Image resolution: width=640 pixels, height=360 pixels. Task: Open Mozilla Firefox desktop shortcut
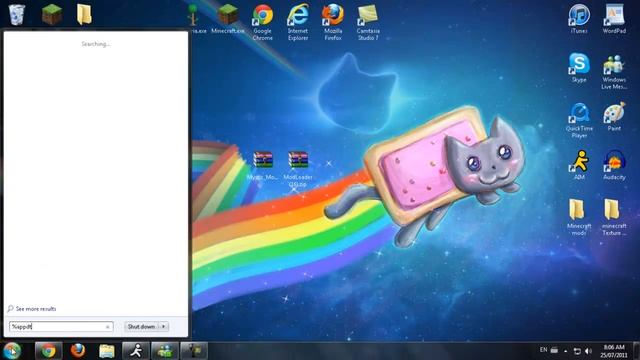click(x=333, y=22)
